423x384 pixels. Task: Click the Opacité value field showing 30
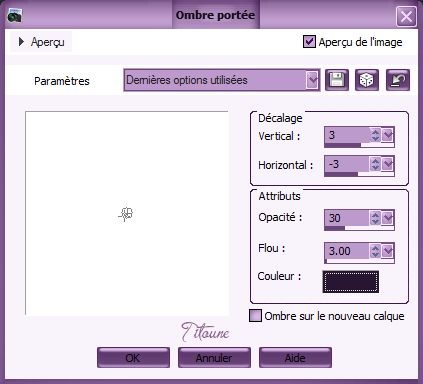coord(347,218)
